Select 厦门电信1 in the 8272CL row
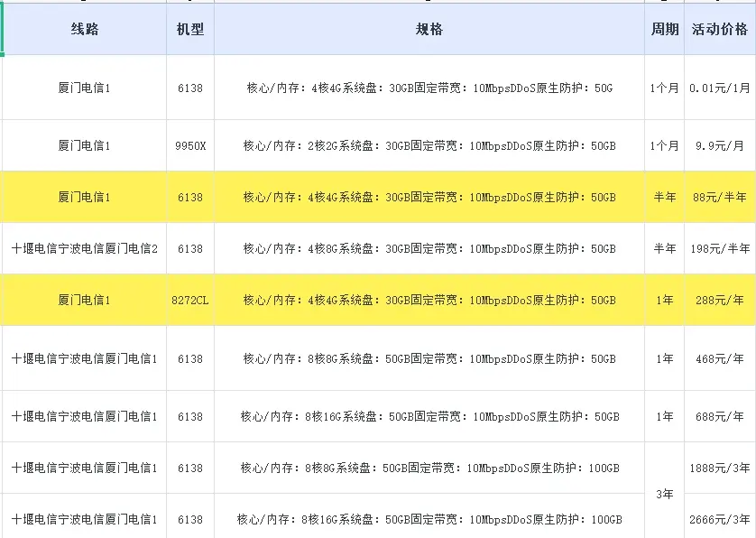756x538 pixels. click(85, 300)
